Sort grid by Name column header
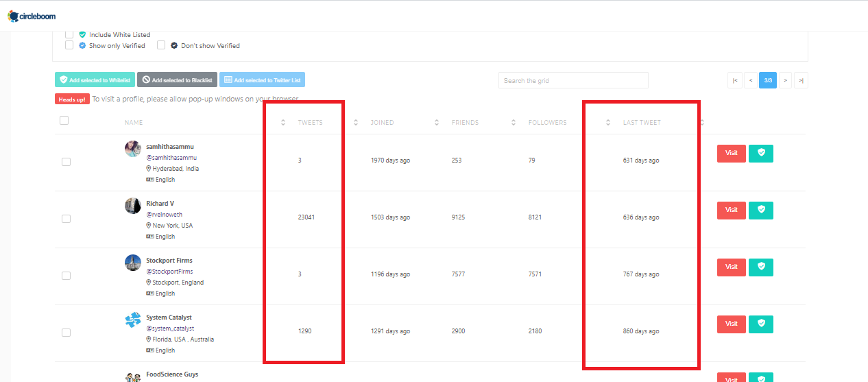The image size is (868, 382). click(134, 123)
